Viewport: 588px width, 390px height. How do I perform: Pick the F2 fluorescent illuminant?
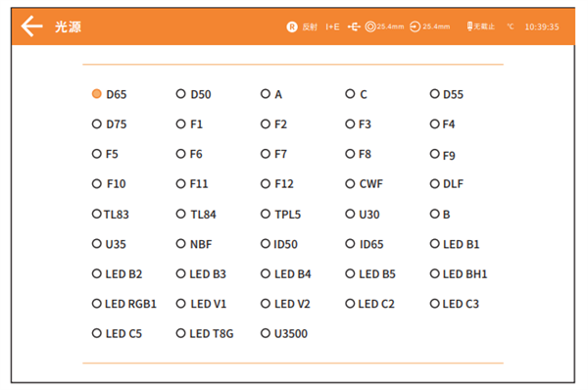point(266,123)
